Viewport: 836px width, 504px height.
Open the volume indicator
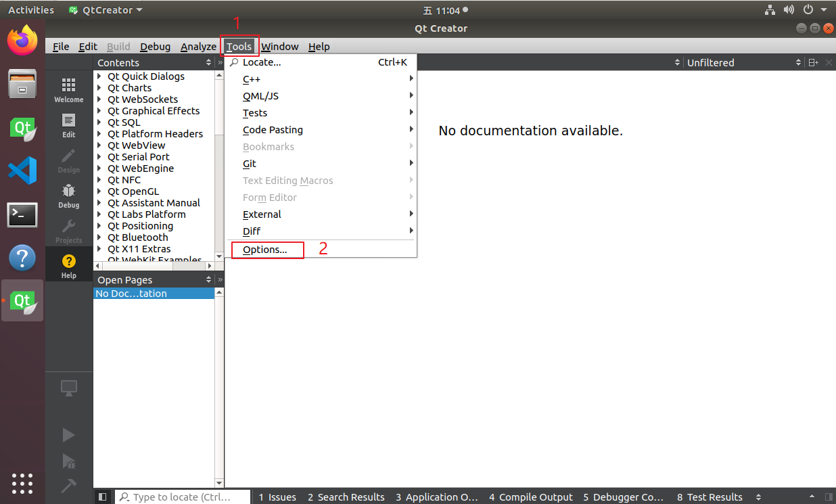[789, 9]
